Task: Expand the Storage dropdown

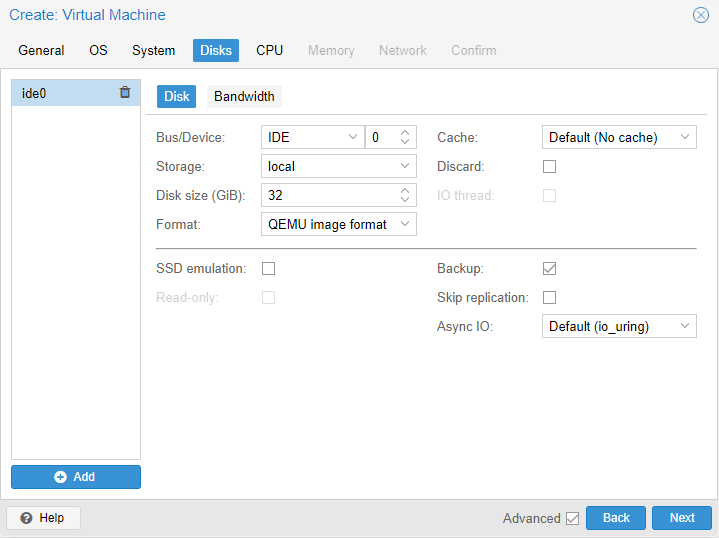Action: (x=405, y=167)
